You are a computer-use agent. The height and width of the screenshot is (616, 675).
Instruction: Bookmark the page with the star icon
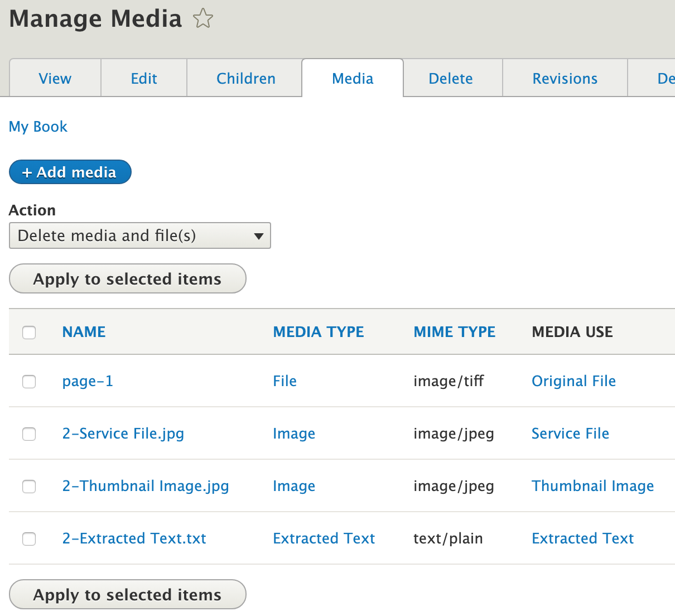[202, 18]
